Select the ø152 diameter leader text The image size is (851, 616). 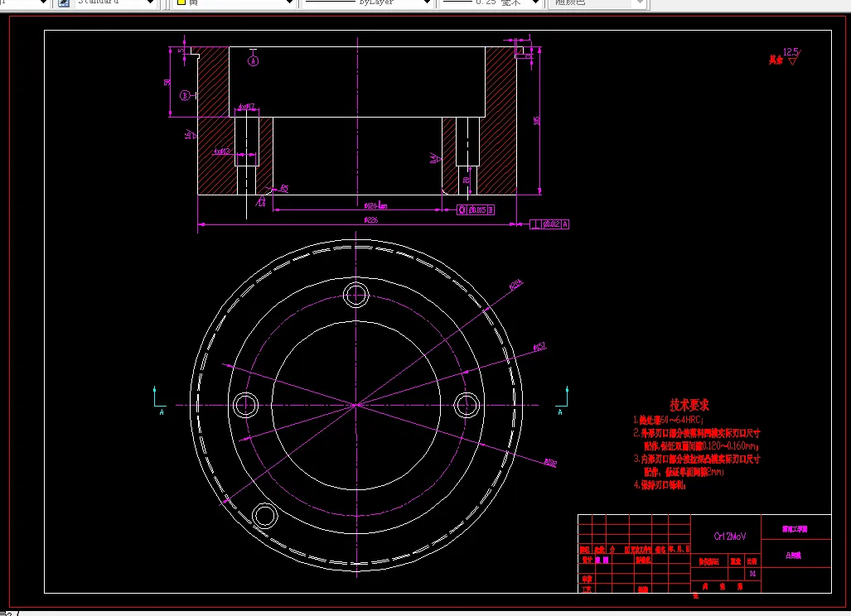pyautogui.click(x=539, y=347)
